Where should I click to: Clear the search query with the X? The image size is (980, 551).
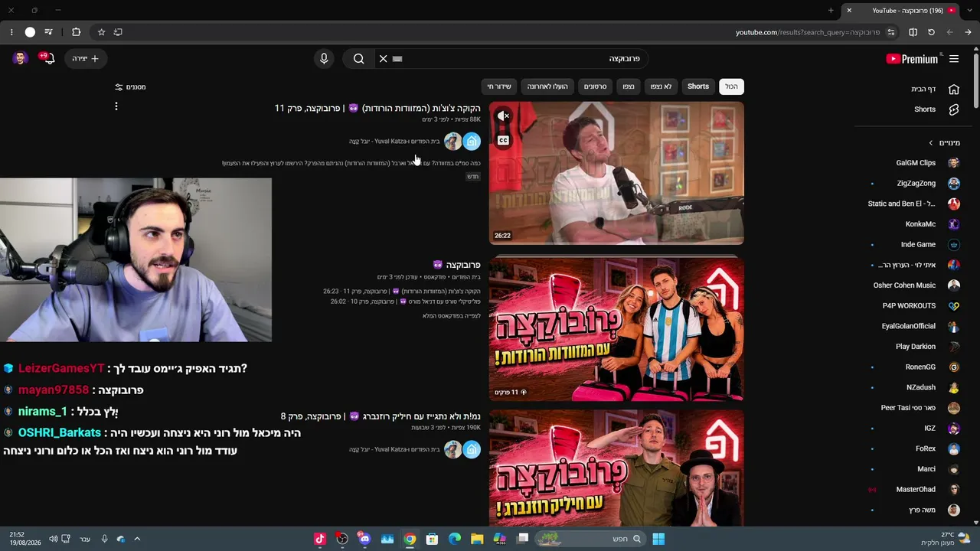pyautogui.click(x=383, y=59)
